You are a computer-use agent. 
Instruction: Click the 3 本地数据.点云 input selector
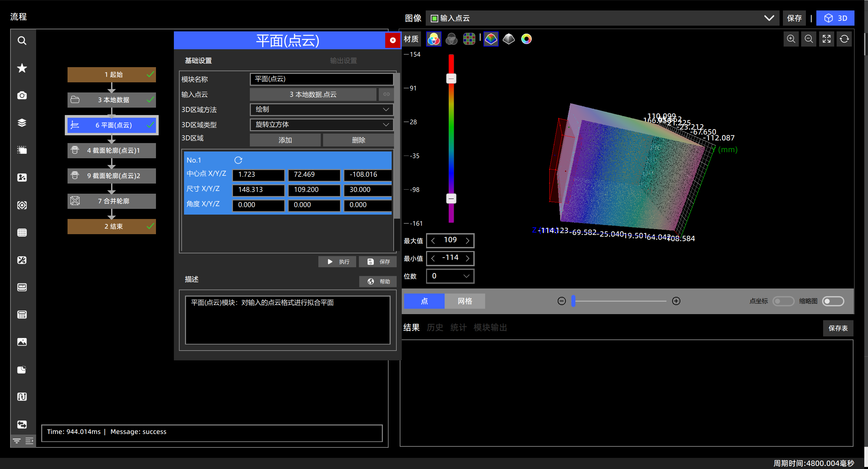point(313,94)
